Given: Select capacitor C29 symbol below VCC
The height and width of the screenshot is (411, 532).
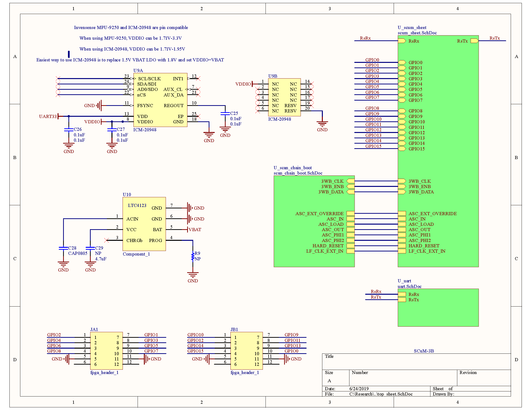Looking at the screenshot, I should point(90,248).
